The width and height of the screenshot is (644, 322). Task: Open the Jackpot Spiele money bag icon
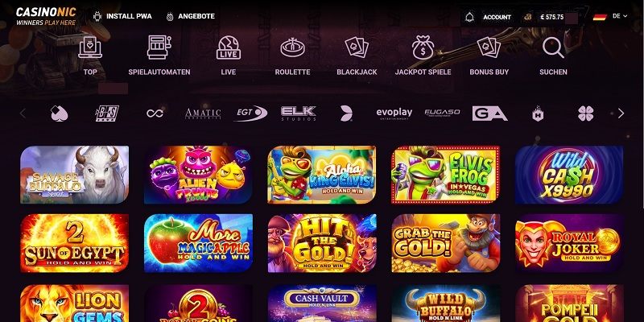[423, 47]
